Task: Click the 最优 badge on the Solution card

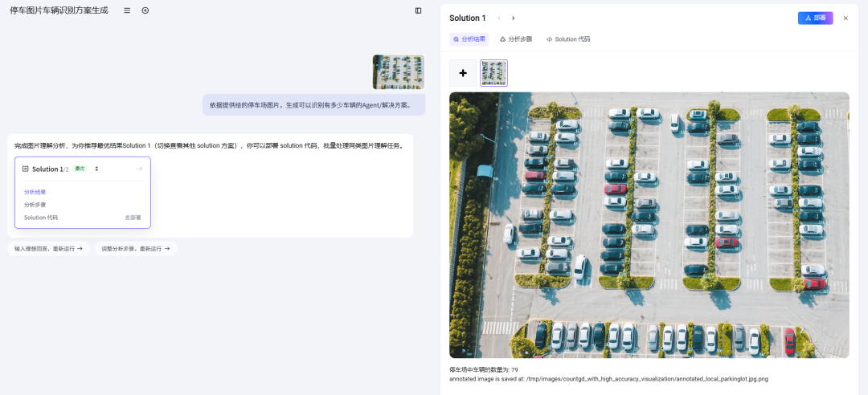Action: click(80, 169)
